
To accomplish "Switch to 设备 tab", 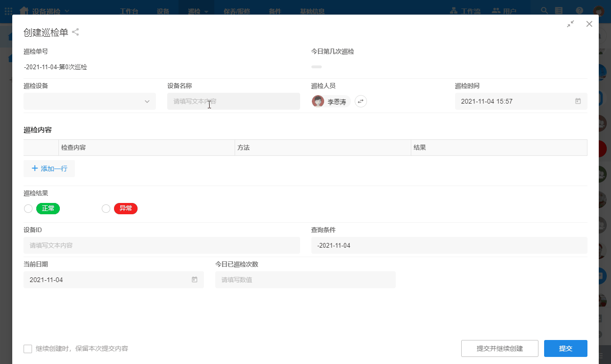I will 163,11.
